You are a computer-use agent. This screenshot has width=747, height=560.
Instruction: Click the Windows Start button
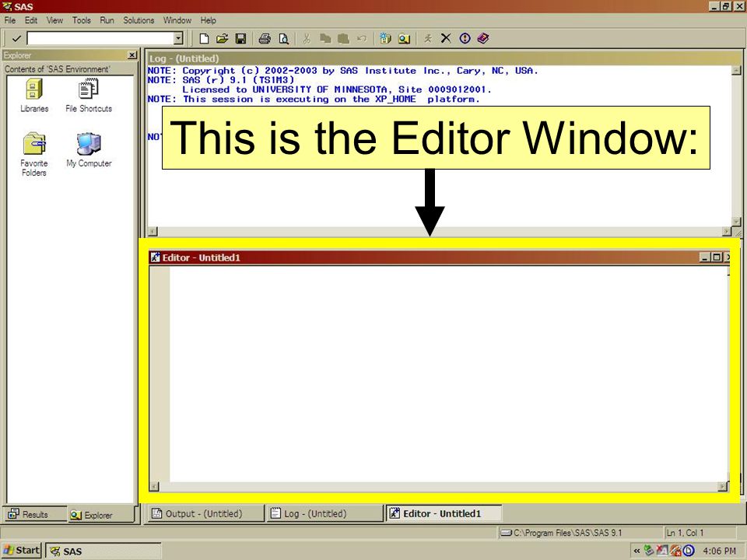pyautogui.click(x=22, y=551)
